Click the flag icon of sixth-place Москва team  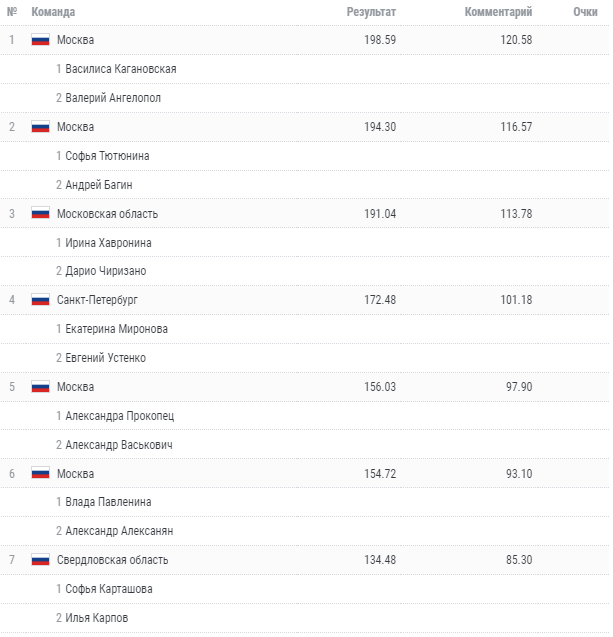[x=40, y=473]
